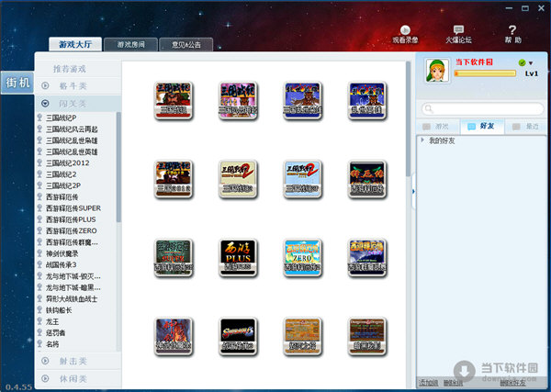
Task: Click the 当下软件园 username
Action: pos(474,62)
